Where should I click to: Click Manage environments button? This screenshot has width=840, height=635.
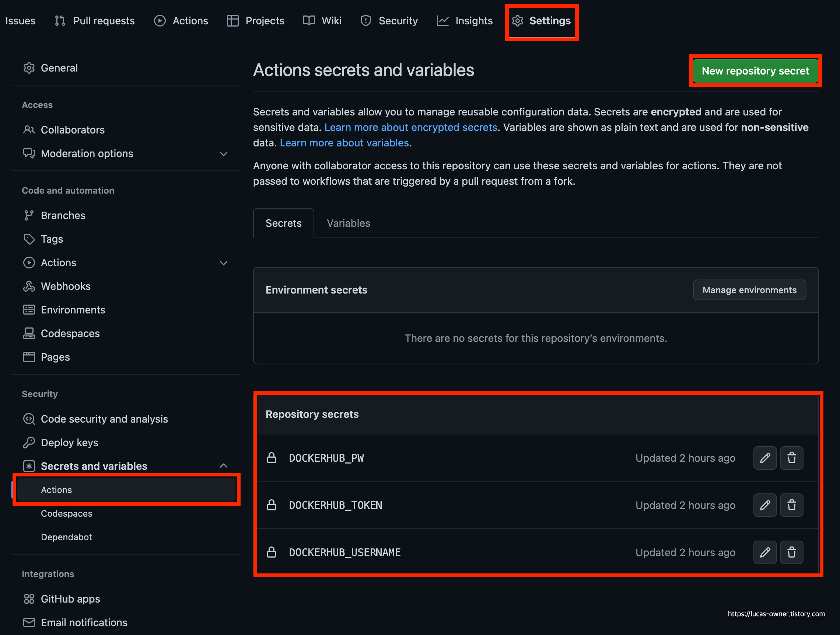[x=749, y=290]
